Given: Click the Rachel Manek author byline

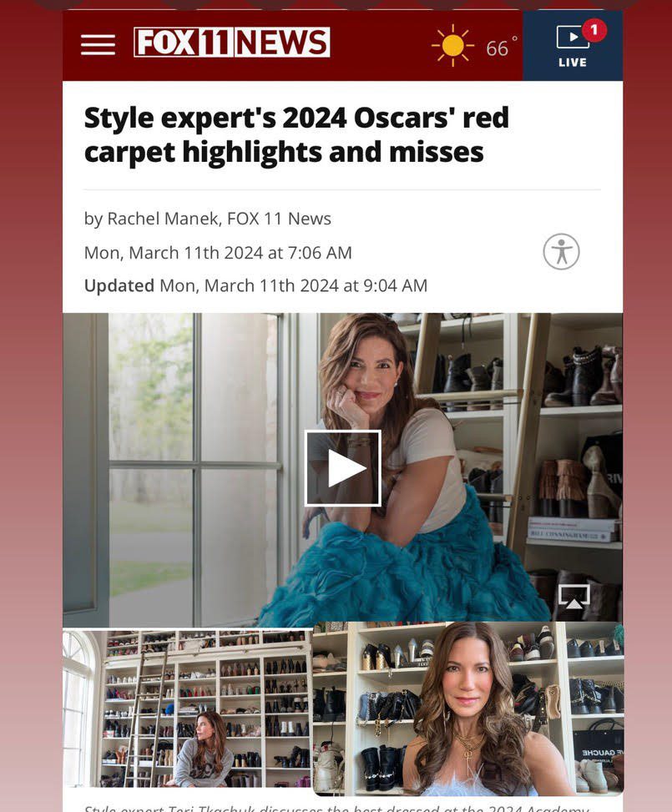Looking at the screenshot, I should 207,219.
